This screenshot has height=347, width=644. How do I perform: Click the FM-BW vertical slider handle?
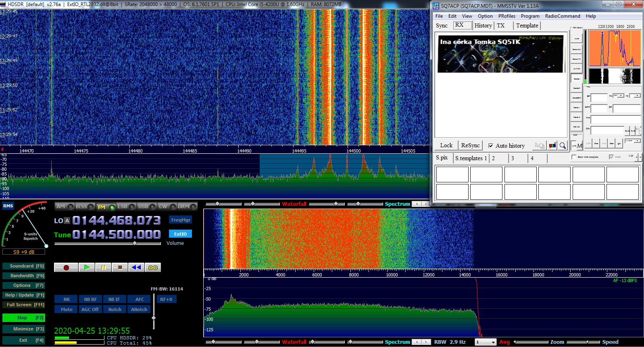point(153,318)
